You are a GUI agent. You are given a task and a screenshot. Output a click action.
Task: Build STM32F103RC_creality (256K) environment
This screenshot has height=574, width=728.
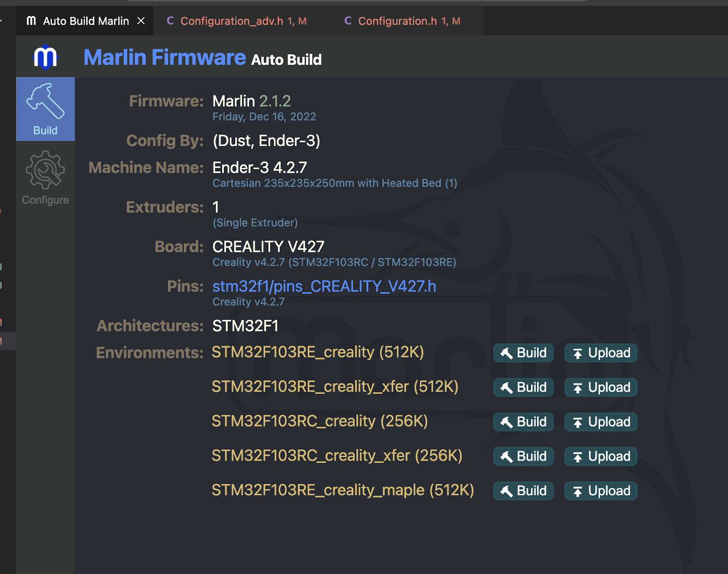[x=523, y=422]
